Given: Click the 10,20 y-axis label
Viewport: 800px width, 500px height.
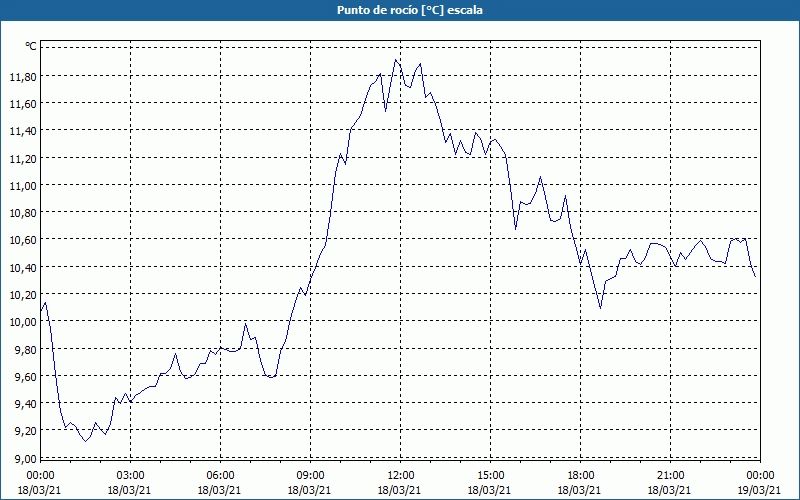Looking at the screenshot, I should coord(23,294).
